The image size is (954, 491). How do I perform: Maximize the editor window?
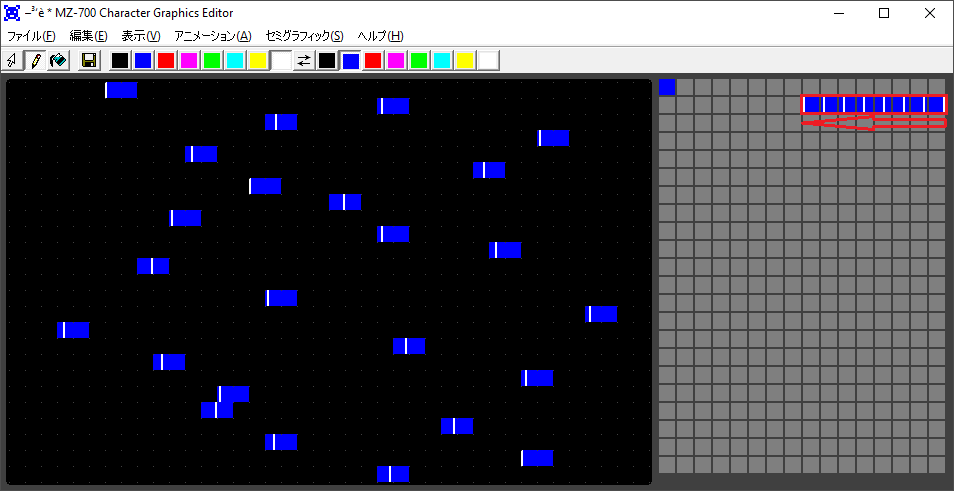pyautogui.click(x=884, y=13)
